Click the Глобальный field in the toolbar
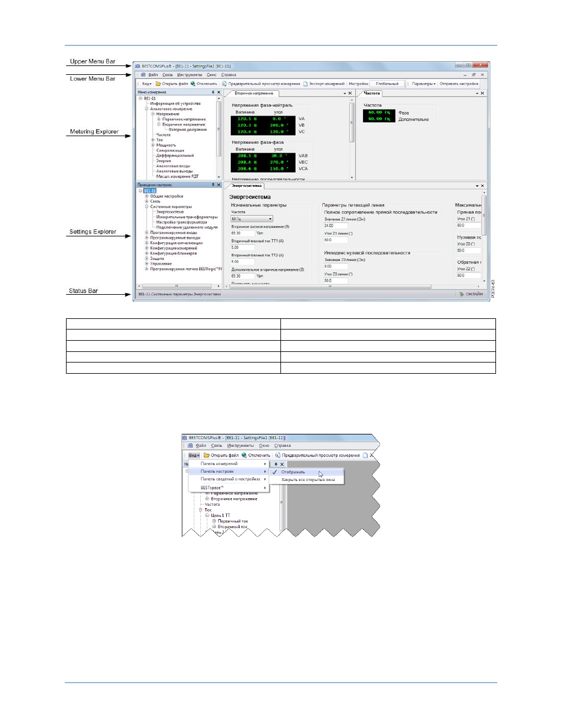 (387, 84)
